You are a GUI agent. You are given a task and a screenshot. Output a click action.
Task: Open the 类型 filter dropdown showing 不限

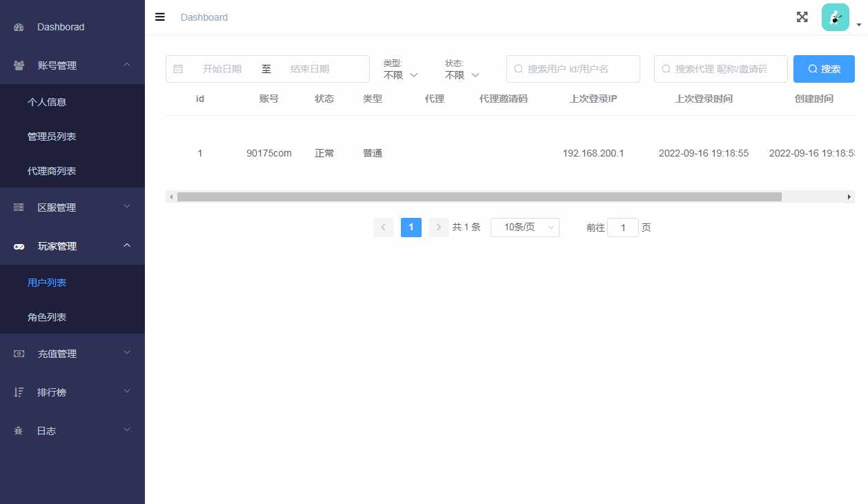[401, 74]
